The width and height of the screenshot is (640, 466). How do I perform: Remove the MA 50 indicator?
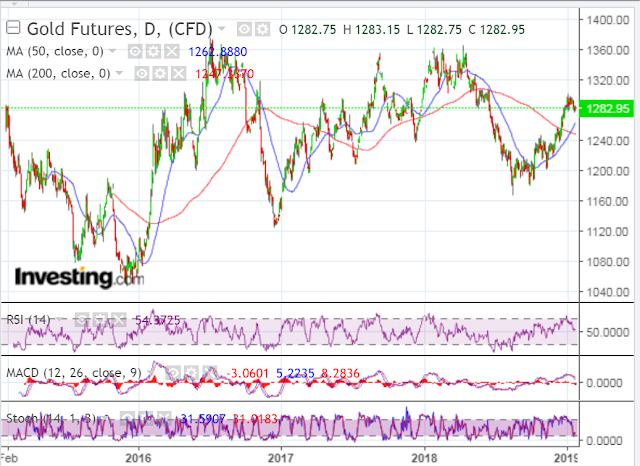[x=172, y=51]
